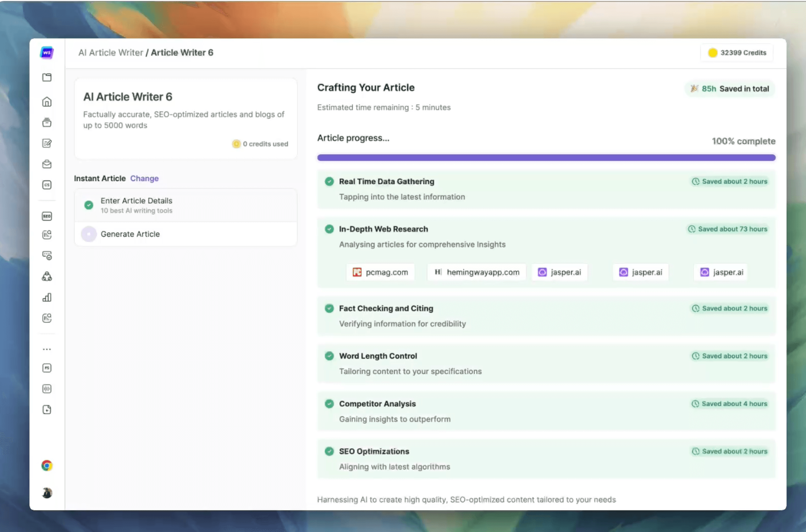
Task: Click the SEO Optimizations green checkmark
Action: (329, 451)
